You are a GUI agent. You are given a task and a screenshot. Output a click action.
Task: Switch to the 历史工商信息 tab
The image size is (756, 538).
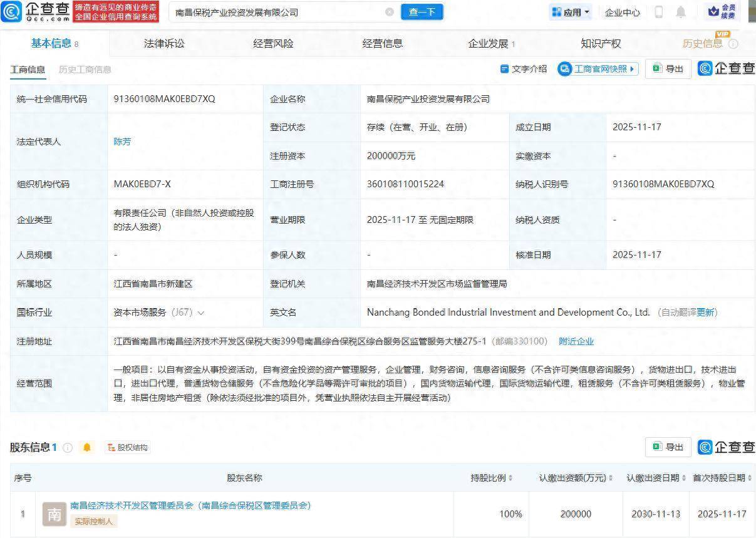85,70
